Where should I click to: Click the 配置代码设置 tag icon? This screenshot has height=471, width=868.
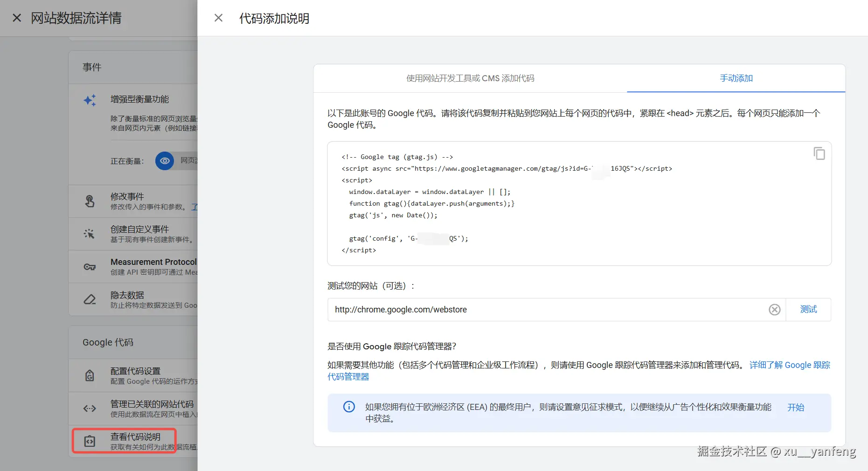pos(90,375)
